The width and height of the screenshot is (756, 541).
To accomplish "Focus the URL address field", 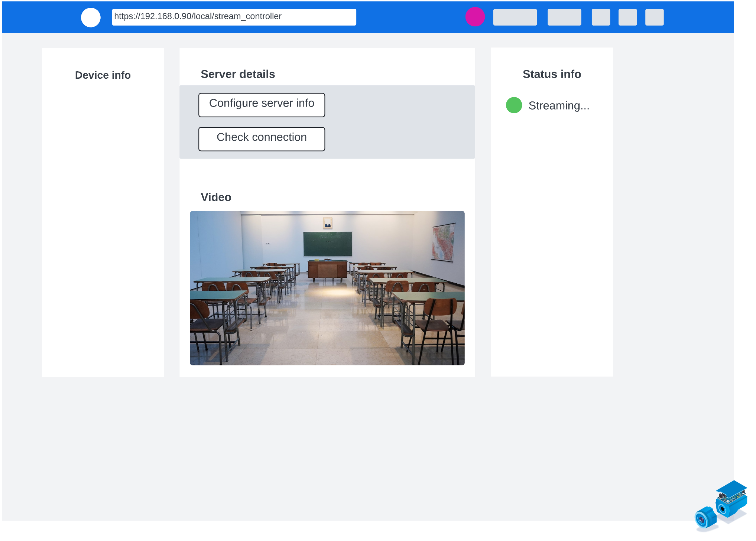I will [234, 17].
